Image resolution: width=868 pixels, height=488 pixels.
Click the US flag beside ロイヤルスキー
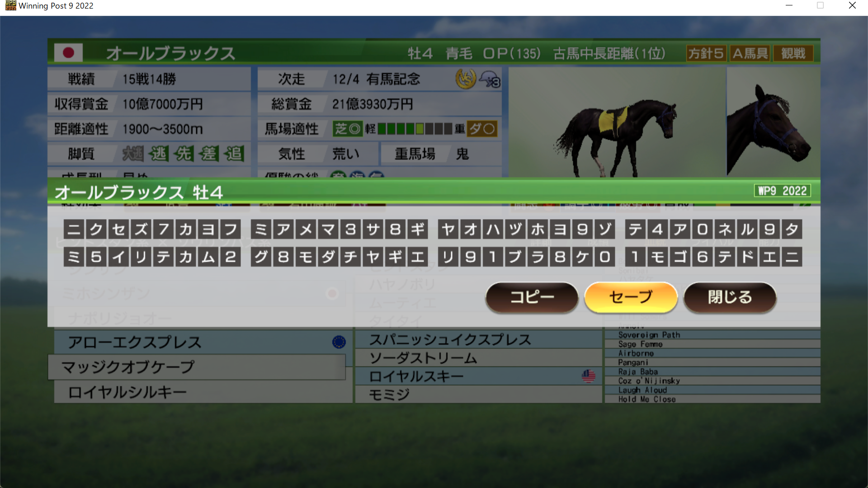coord(588,376)
